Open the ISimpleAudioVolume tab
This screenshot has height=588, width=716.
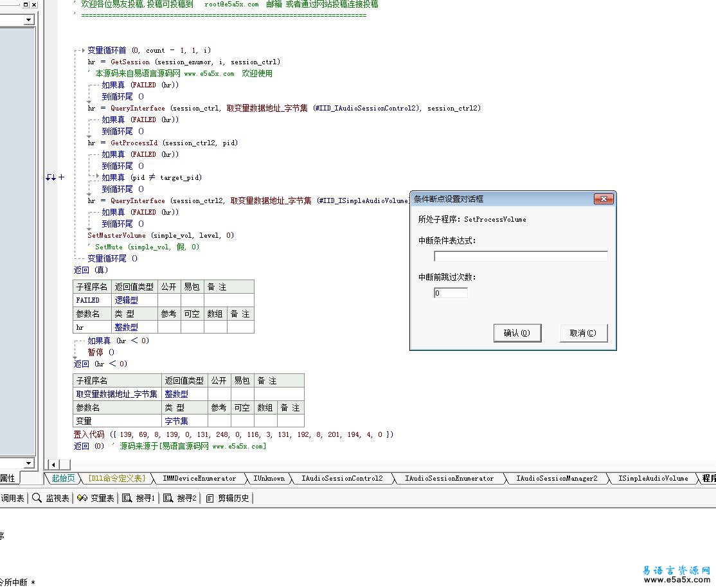[653, 478]
